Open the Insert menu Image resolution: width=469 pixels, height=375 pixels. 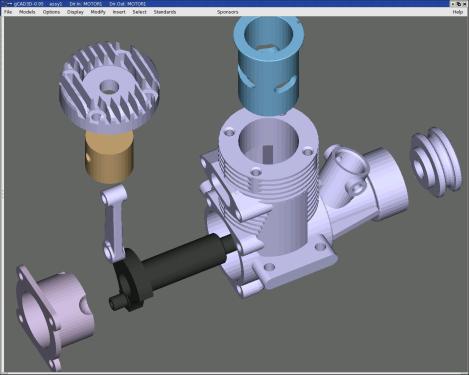point(119,12)
